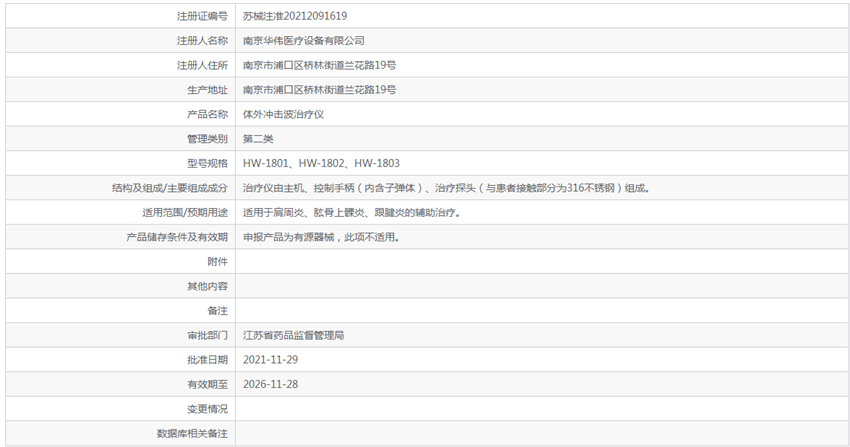Viewport: 850px width, 447px height.
Task: Click the storage text 申报产品为有源器械
Action: (321, 237)
